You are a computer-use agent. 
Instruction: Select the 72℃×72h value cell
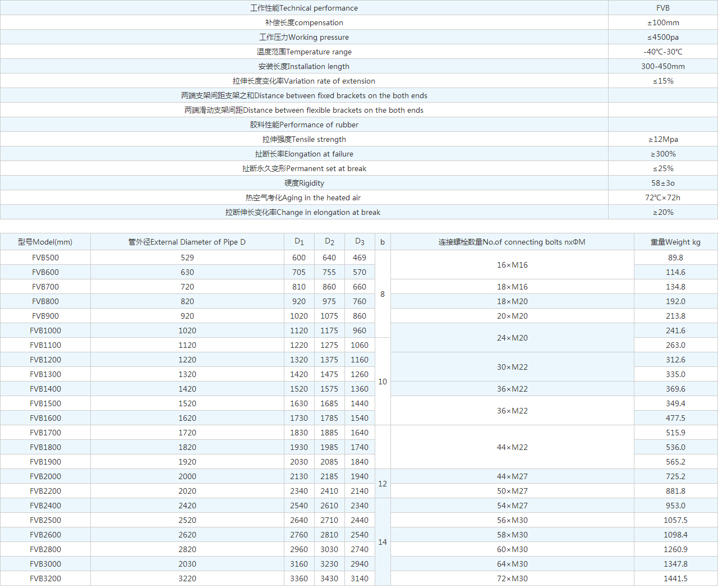click(x=662, y=197)
